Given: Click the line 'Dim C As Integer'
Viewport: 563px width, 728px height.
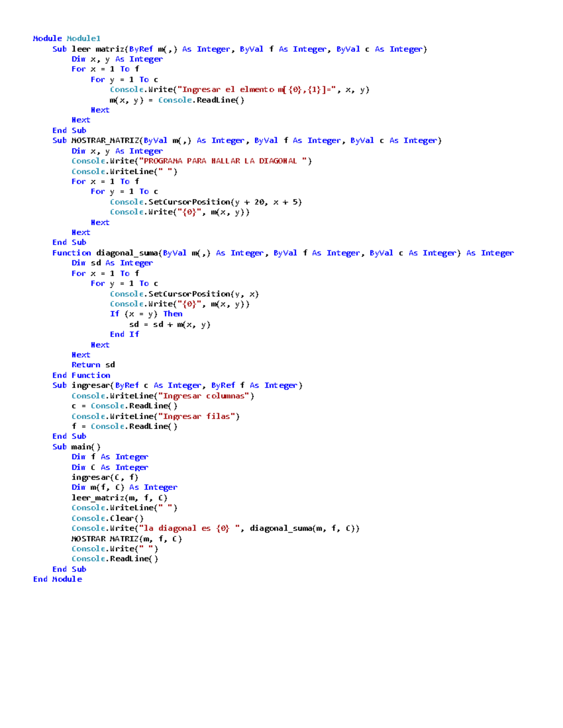Looking at the screenshot, I should (x=110, y=467).
